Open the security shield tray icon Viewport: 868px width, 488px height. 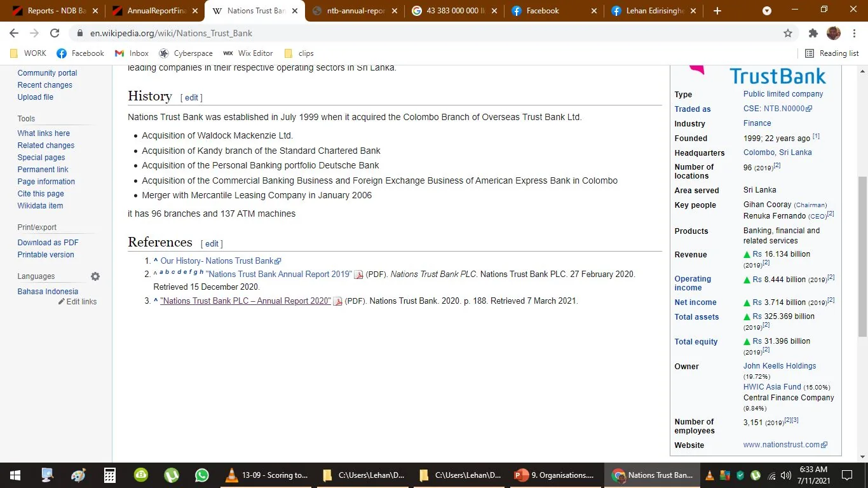(x=740, y=475)
